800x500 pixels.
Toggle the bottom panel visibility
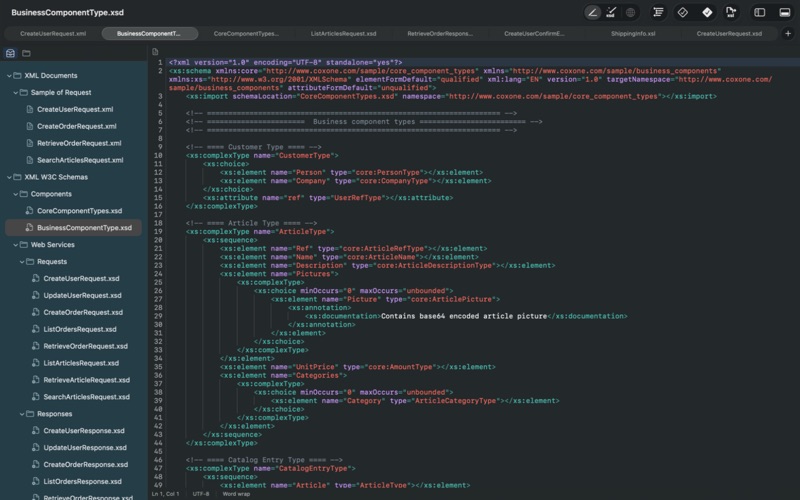[785, 12]
